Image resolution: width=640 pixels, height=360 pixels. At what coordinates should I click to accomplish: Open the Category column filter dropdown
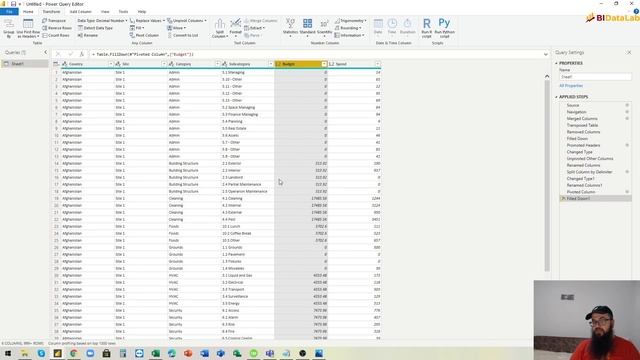tap(218, 64)
